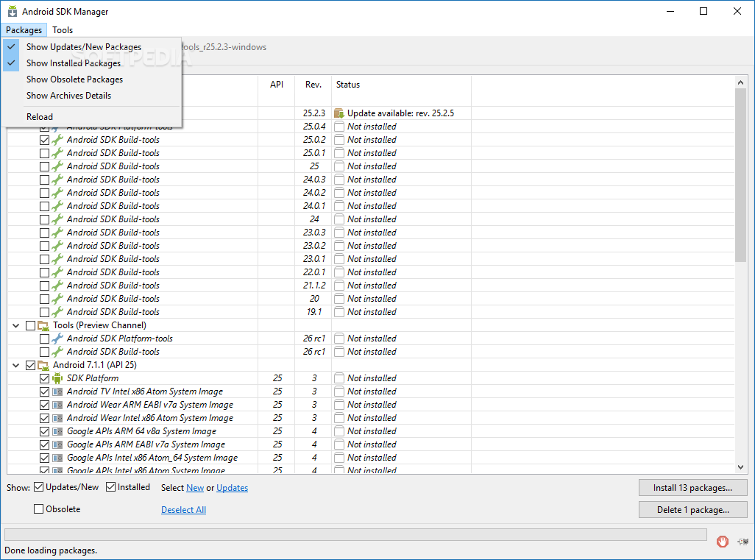Check Build-tools rev 23.0.1 checkbox
Image resolution: width=755 pixels, height=560 pixels.
44,259
